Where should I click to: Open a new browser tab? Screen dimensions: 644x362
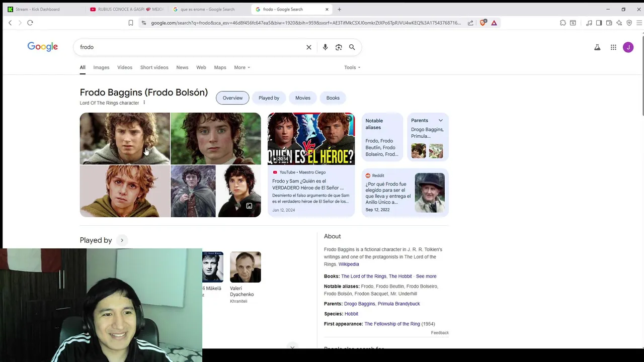(x=339, y=9)
